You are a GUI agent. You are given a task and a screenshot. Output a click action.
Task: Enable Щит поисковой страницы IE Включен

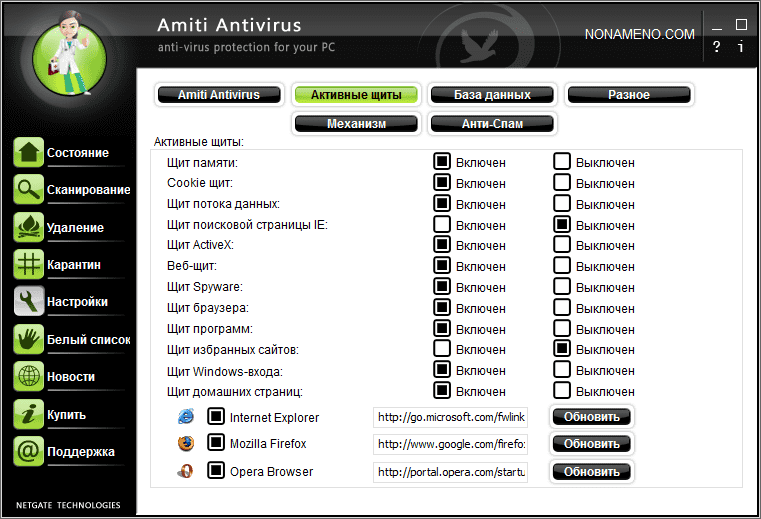coord(442,224)
